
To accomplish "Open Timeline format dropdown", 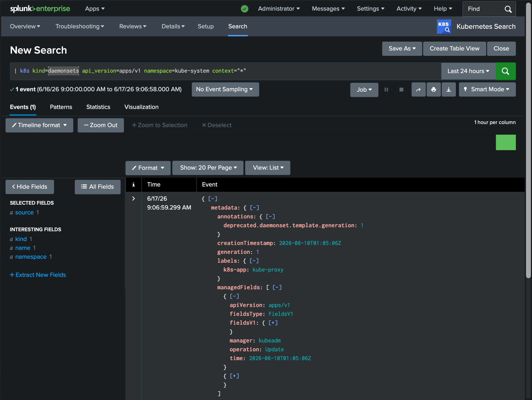I will tap(39, 125).
